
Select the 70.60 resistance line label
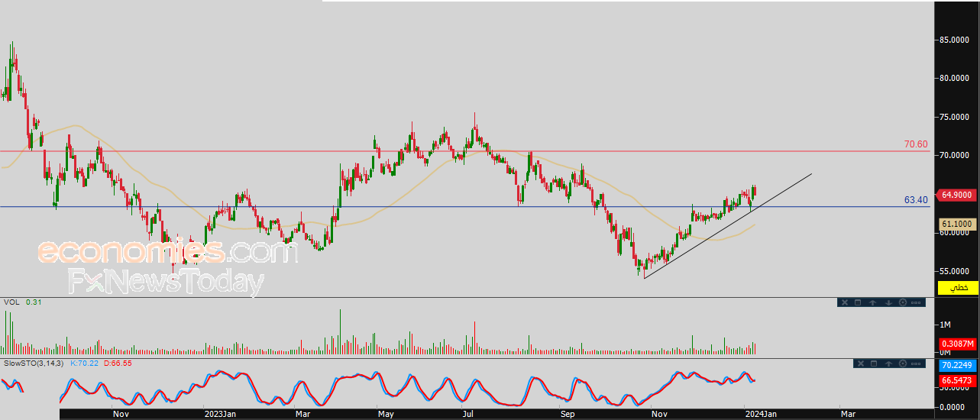pyautogui.click(x=915, y=144)
